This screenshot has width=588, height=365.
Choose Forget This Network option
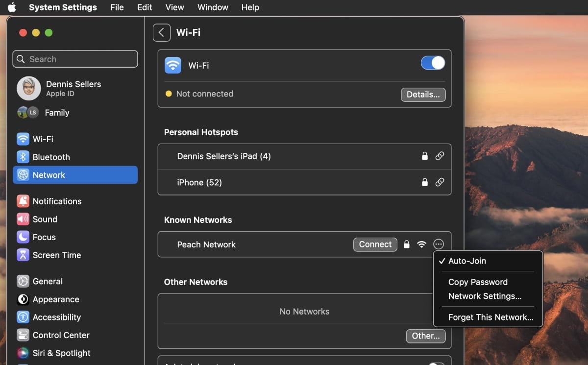pyautogui.click(x=490, y=317)
